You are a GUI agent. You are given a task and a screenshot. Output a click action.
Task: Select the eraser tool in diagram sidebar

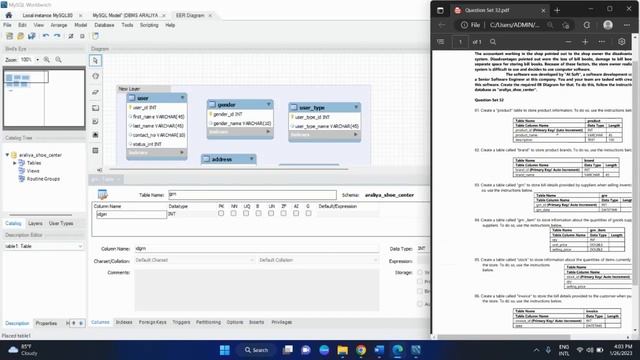[x=96, y=92]
